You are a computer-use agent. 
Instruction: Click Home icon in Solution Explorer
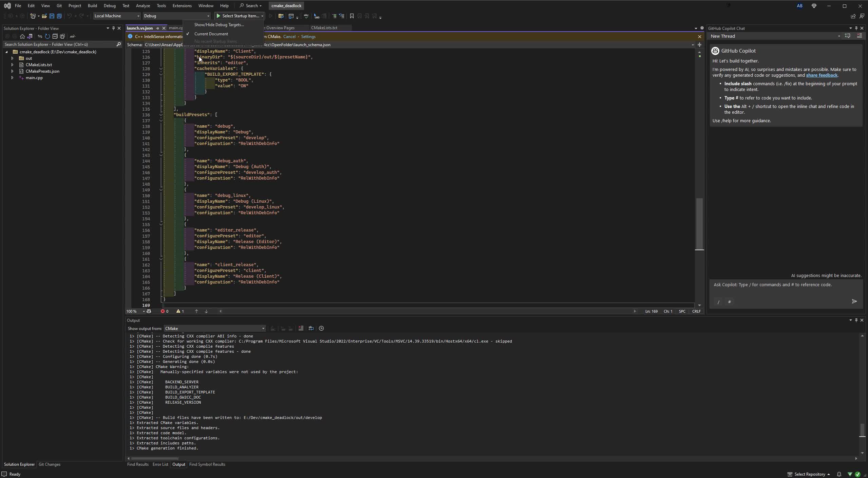[x=22, y=36]
